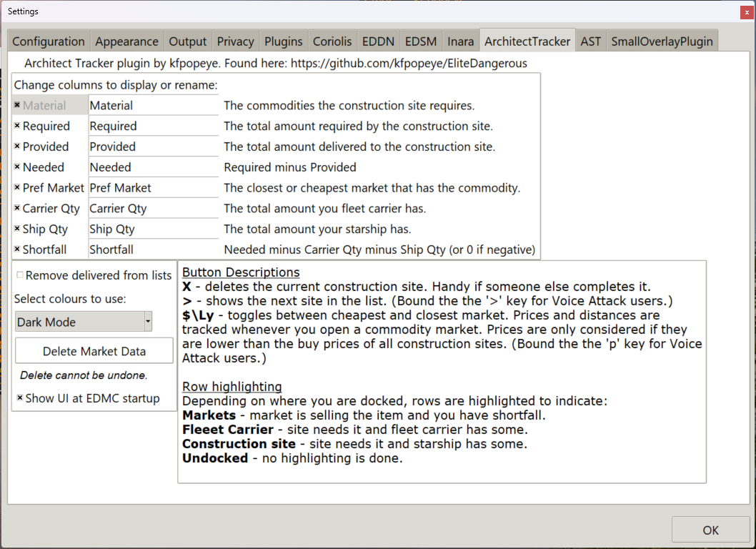
Task: Focus the Provided rename field
Action: 154,147
